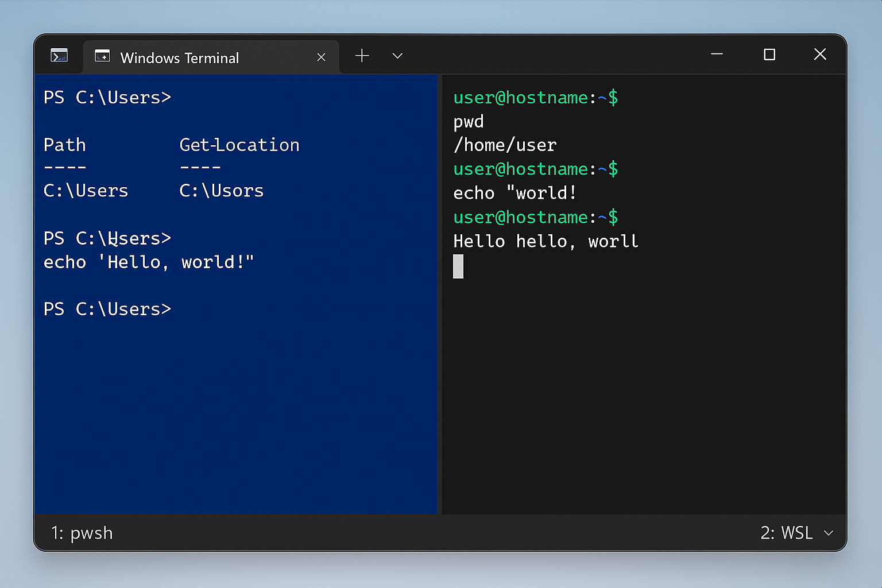Focus the blue PowerShell pane
Image resolution: width=882 pixels, height=588 pixels.
click(230, 402)
